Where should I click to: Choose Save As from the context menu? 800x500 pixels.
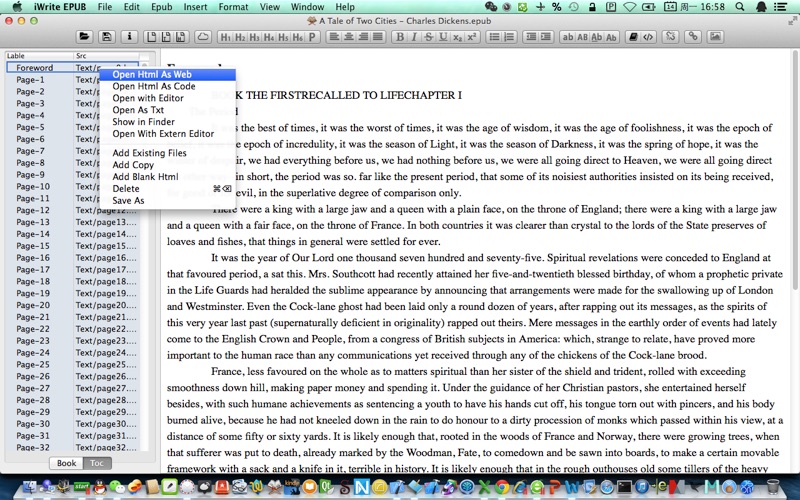[x=167, y=201]
